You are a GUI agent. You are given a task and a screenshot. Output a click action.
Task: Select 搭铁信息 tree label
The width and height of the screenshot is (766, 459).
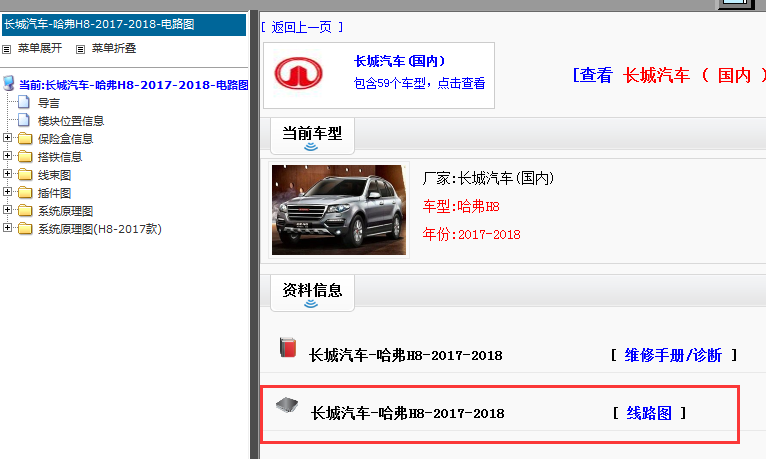pyautogui.click(x=60, y=157)
